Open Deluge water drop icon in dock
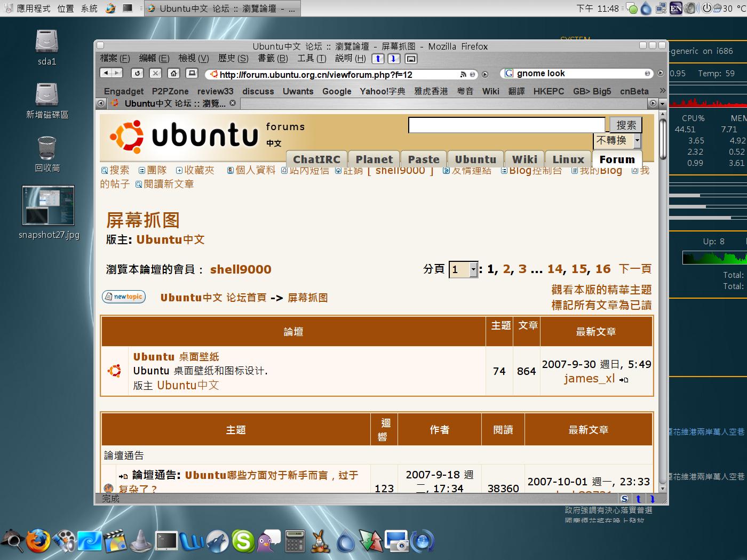Image resolution: width=747 pixels, height=560 pixels. (x=346, y=541)
